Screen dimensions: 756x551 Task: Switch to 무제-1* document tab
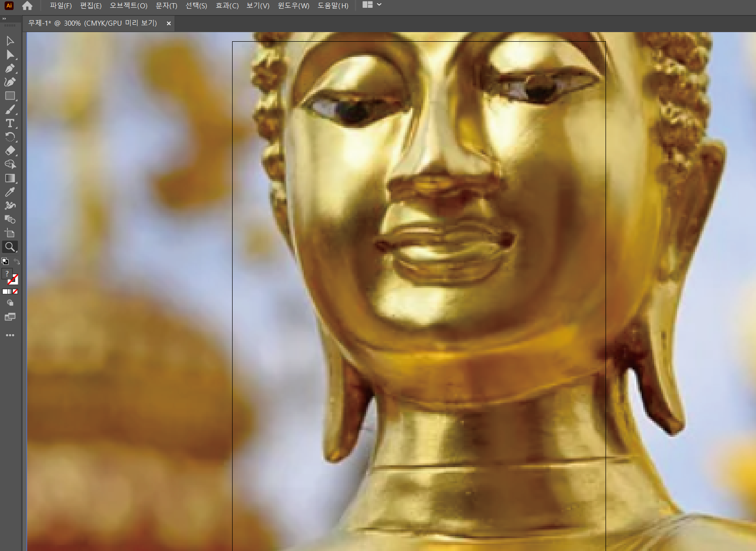(93, 23)
